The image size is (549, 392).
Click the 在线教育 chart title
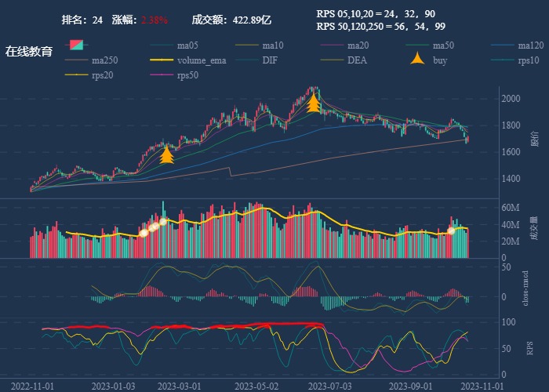tap(29, 52)
